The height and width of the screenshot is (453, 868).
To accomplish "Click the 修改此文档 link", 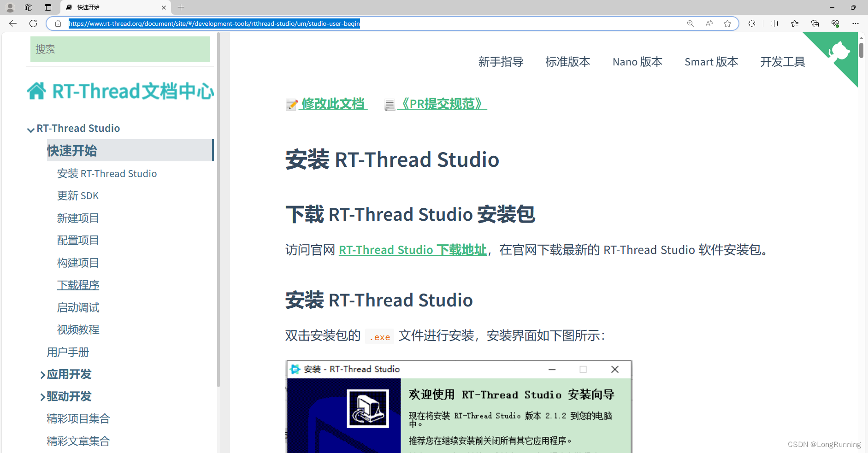I will click(333, 104).
